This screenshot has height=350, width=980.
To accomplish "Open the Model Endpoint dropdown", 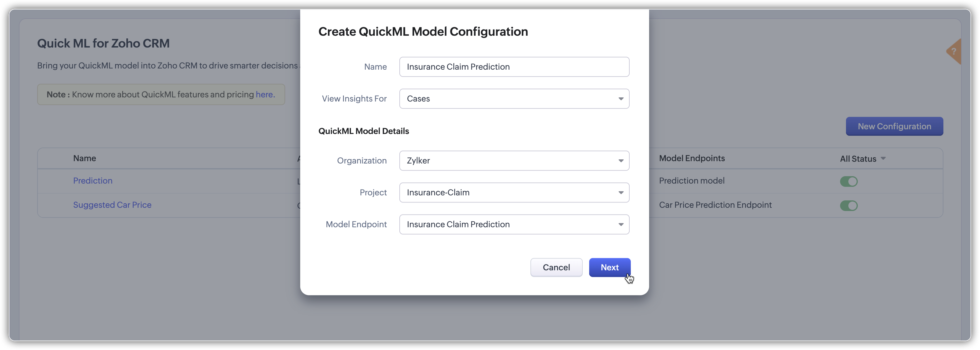I will tap(514, 225).
